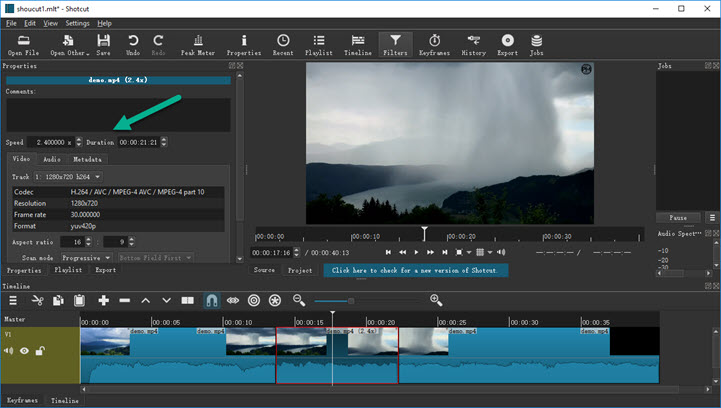Toggle the lock on track V1
The height and width of the screenshot is (408, 721).
40,351
